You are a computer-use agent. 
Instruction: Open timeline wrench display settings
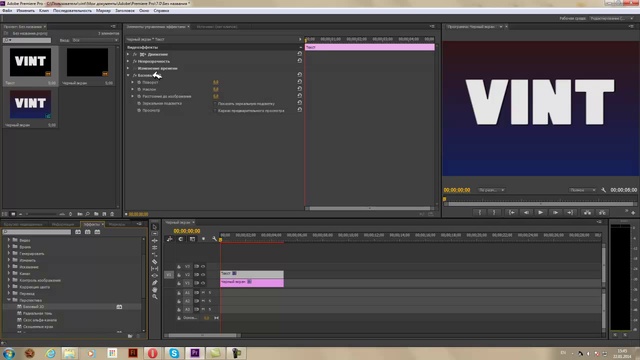(x=214, y=239)
